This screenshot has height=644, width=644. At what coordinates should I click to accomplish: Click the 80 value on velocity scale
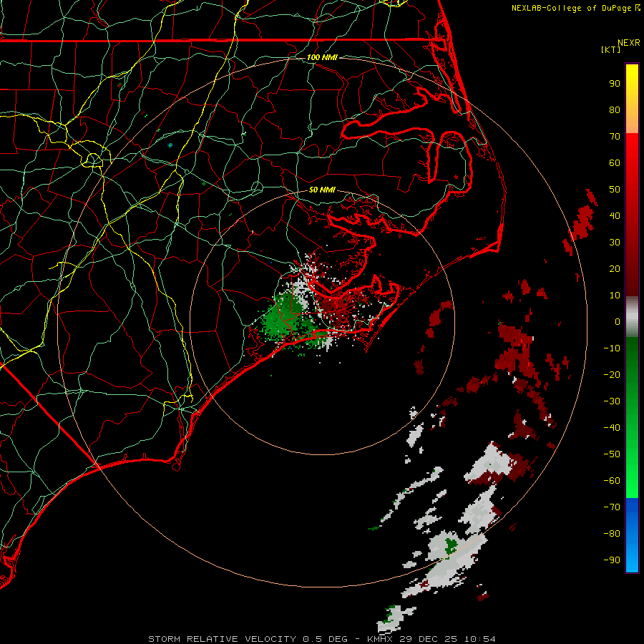615,110
